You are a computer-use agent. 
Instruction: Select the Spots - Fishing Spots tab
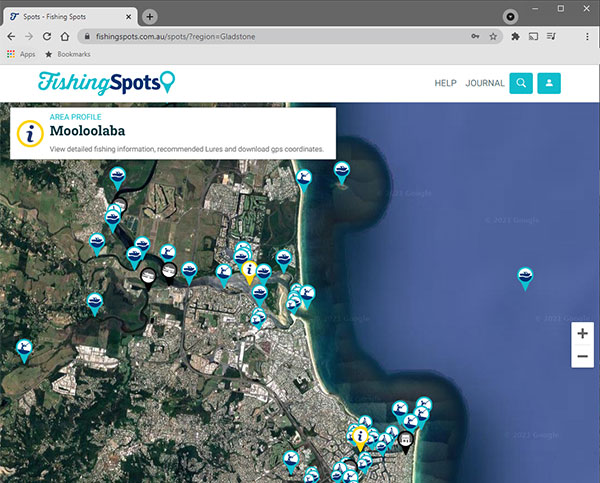coord(70,17)
